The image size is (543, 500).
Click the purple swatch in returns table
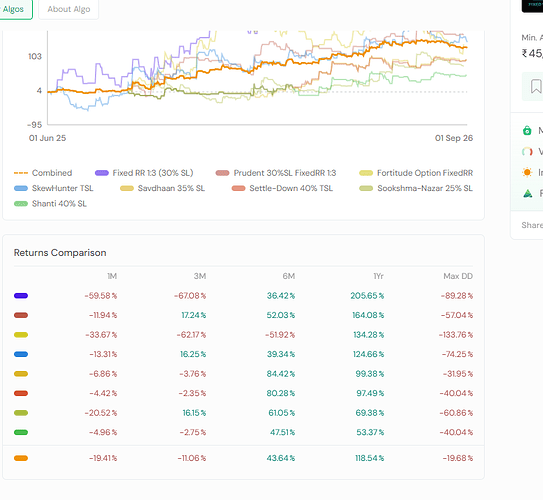pyautogui.click(x=21, y=296)
